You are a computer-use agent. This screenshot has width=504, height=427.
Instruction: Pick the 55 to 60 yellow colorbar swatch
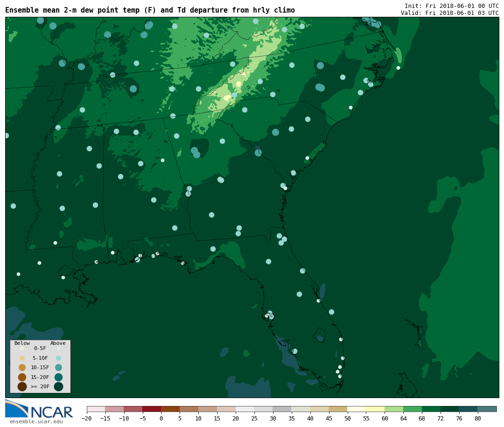375,409
